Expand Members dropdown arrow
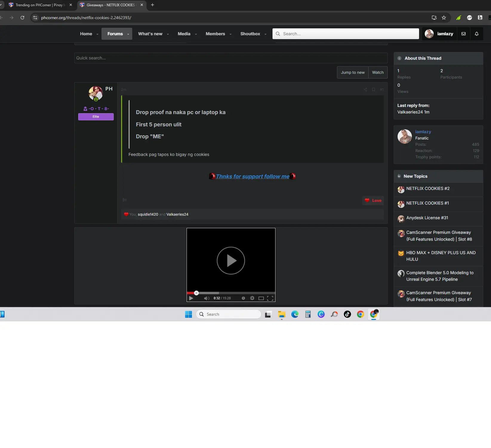 230,34
